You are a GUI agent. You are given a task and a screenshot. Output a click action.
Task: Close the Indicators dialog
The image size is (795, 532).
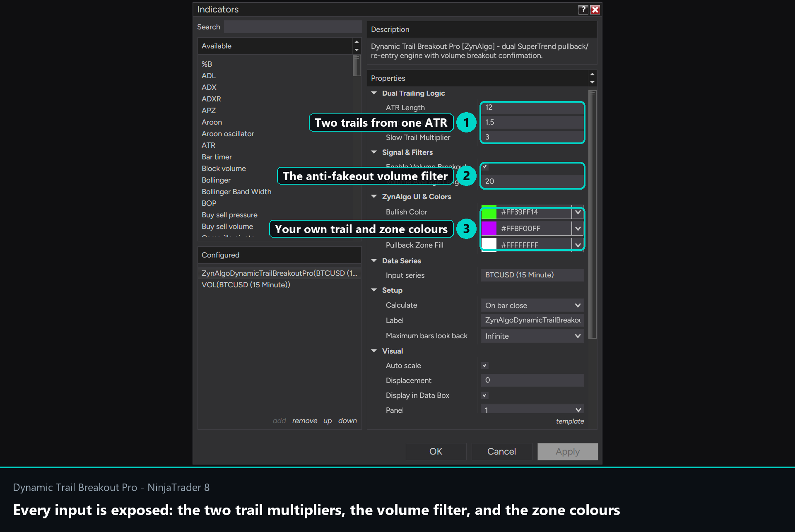click(595, 10)
